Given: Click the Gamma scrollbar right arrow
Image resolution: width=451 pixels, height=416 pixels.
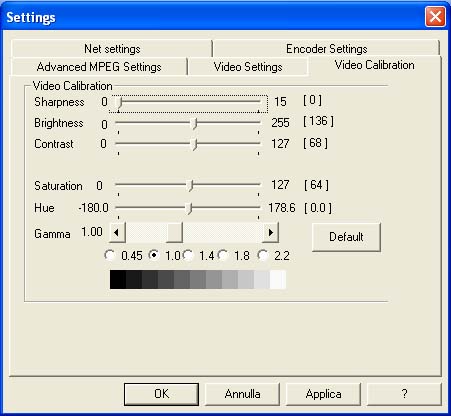Looking at the screenshot, I should coord(270,232).
